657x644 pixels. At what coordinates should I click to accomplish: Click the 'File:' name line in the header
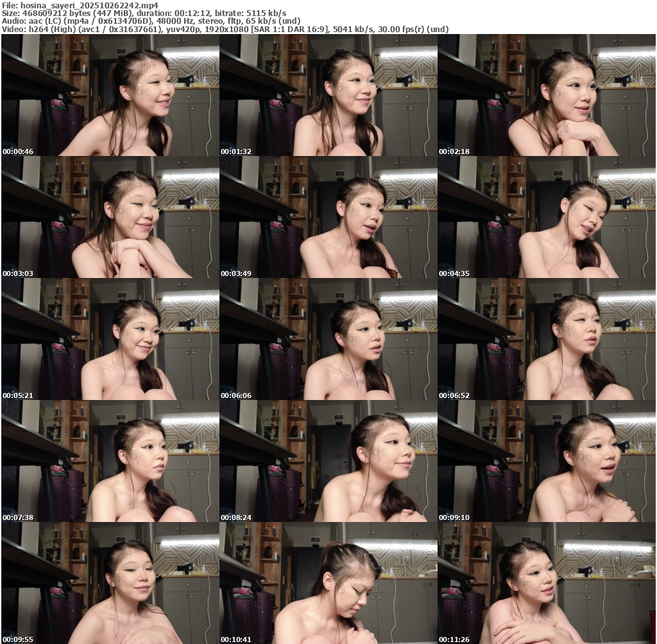[x=80, y=5]
